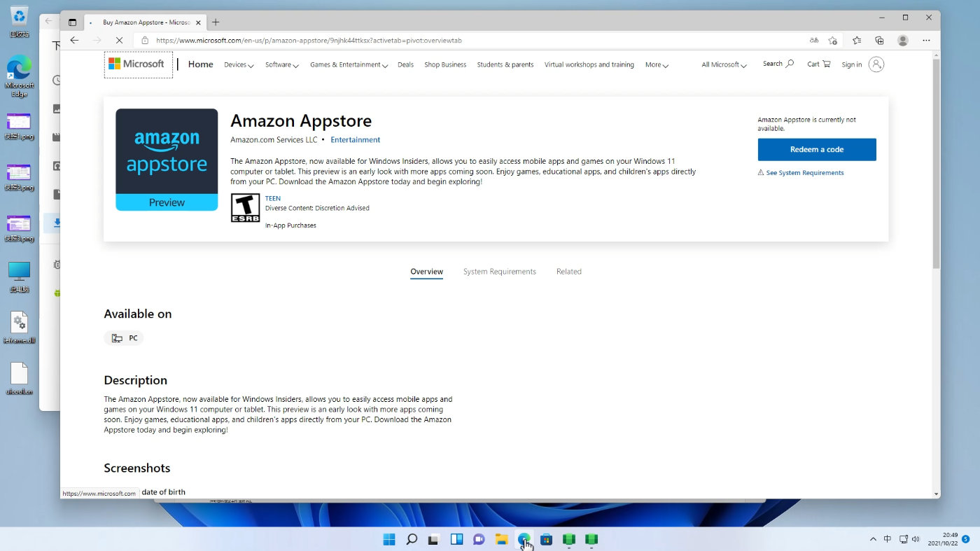This screenshot has width=980, height=551.
Task: Click the Sign in text link
Action: click(x=852, y=64)
